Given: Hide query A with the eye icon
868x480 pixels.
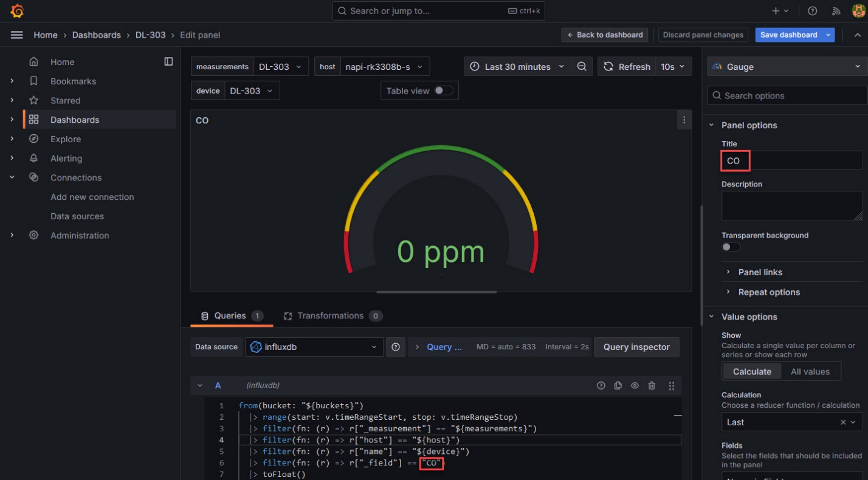Looking at the screenshot, I should click(x=635, y=385).
